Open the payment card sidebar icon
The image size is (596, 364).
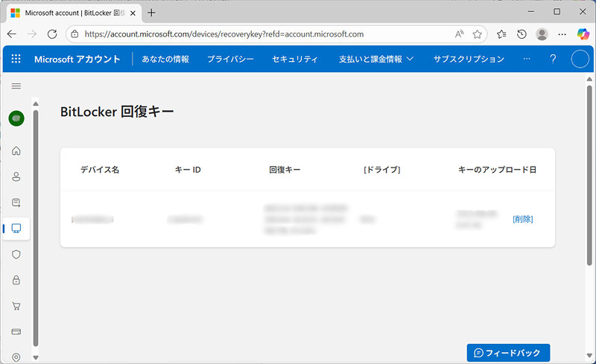[16, 332]
